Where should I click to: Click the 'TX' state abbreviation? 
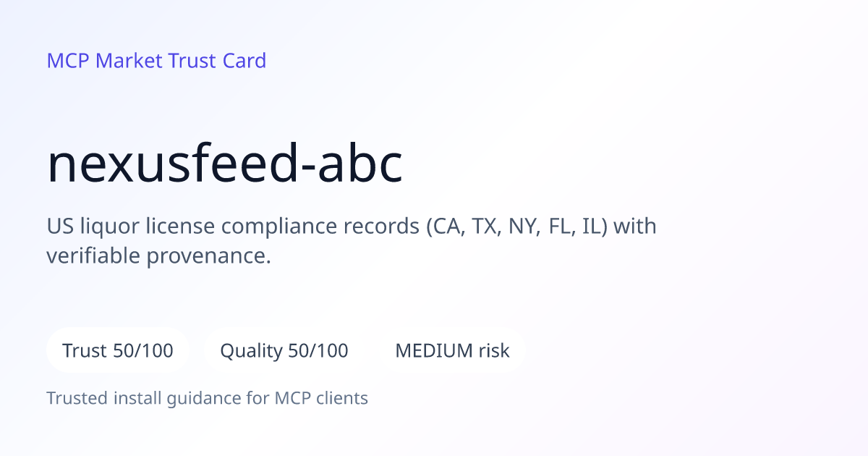pyautogui.click(x=486, y=227)
